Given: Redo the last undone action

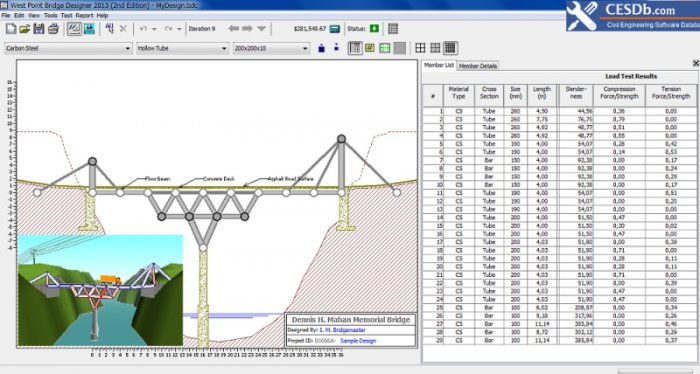Looking at the screenshot, I should [x=168, y=29].
